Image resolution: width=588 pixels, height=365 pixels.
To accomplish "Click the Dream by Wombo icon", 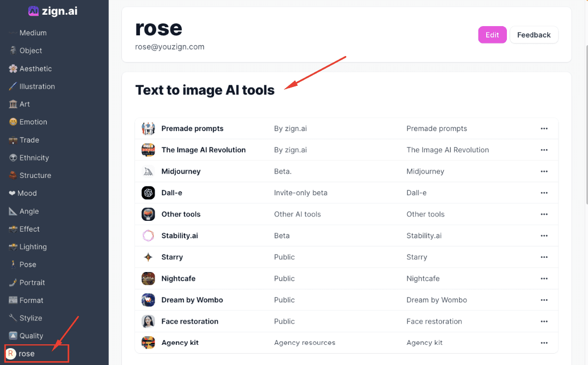I will tap(148, 300).
